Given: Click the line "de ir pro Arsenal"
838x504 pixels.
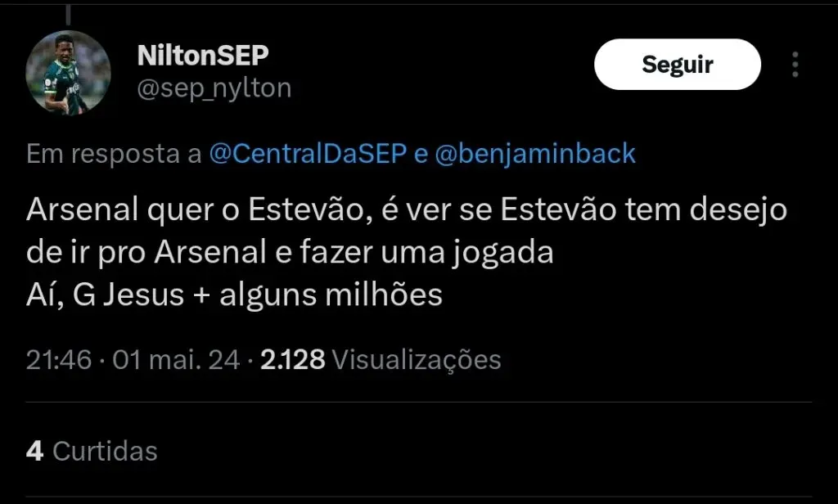Looking at the screenshot, I should [290, 253].
